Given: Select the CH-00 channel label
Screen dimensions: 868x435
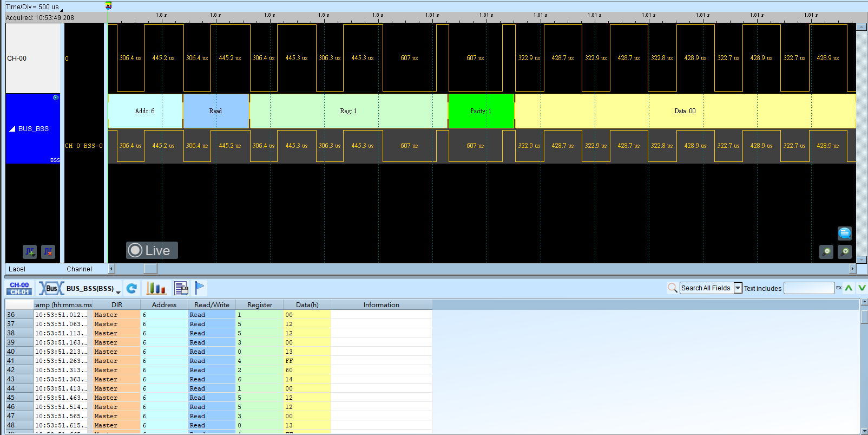Looking at the screenshot, I should click(32, 59).
